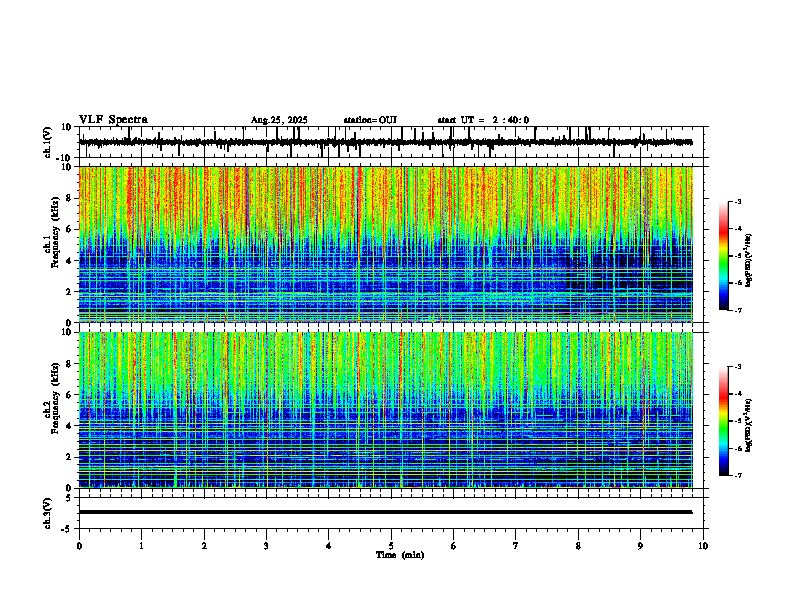Select the "start UT = 2:40:0" text

[483, 120]
